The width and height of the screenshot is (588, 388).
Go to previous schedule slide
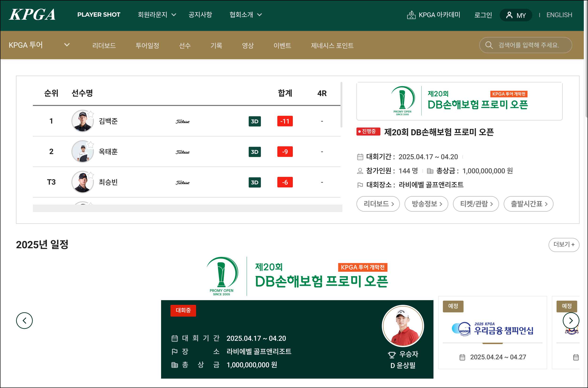tap(24, 321)
